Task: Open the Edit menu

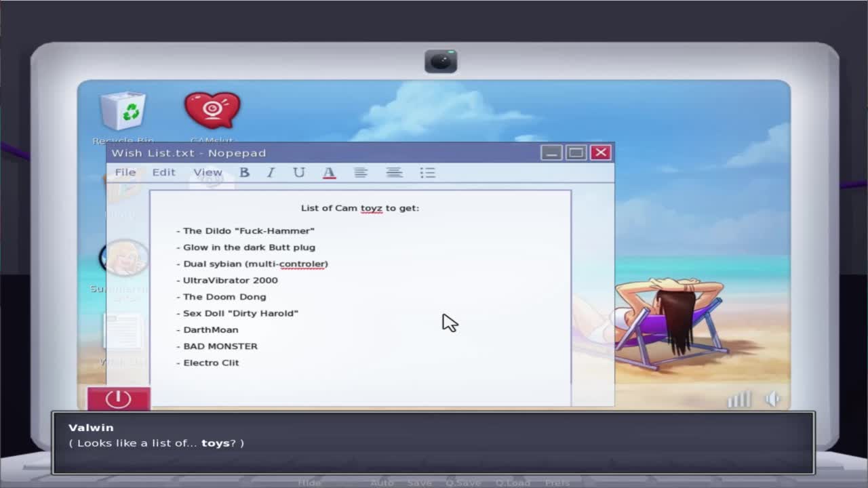Action: pyautogui.click(x=163, y=172)
